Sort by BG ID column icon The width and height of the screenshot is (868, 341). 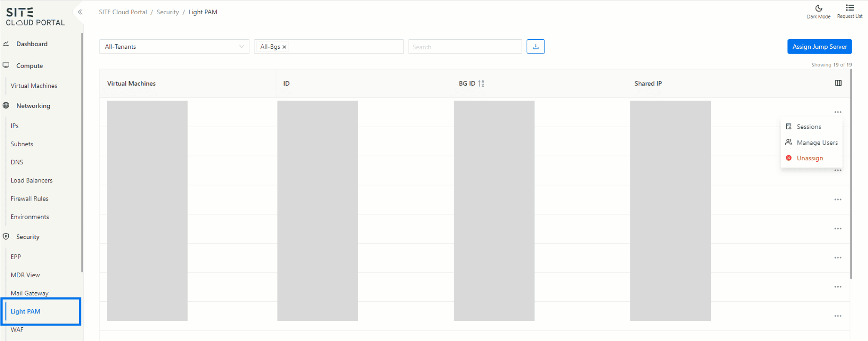point(481,84)
